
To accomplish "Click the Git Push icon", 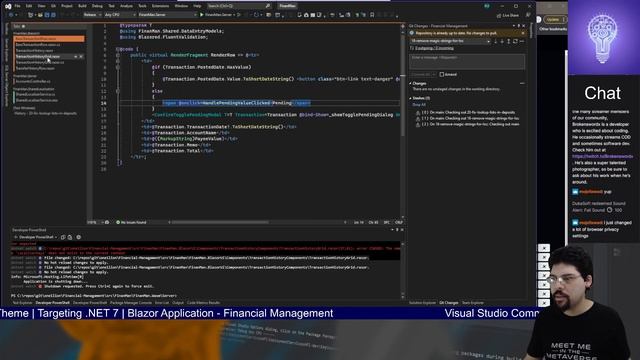I will (509, 42).
